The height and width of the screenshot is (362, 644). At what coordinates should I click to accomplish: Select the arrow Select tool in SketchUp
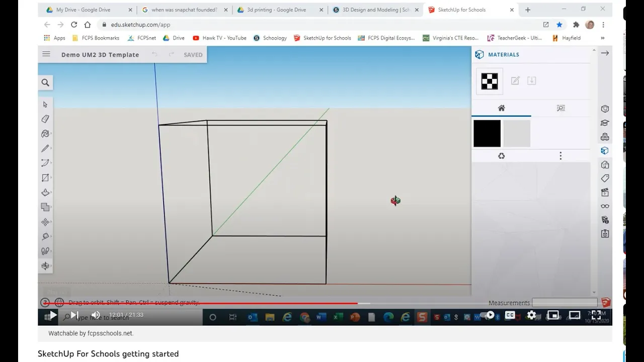coord(45,105)
